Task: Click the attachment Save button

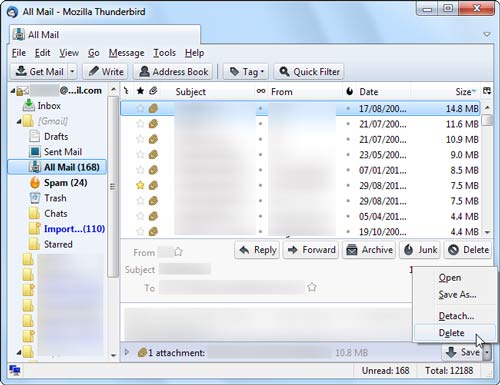Action: click(x=462, y=352)
